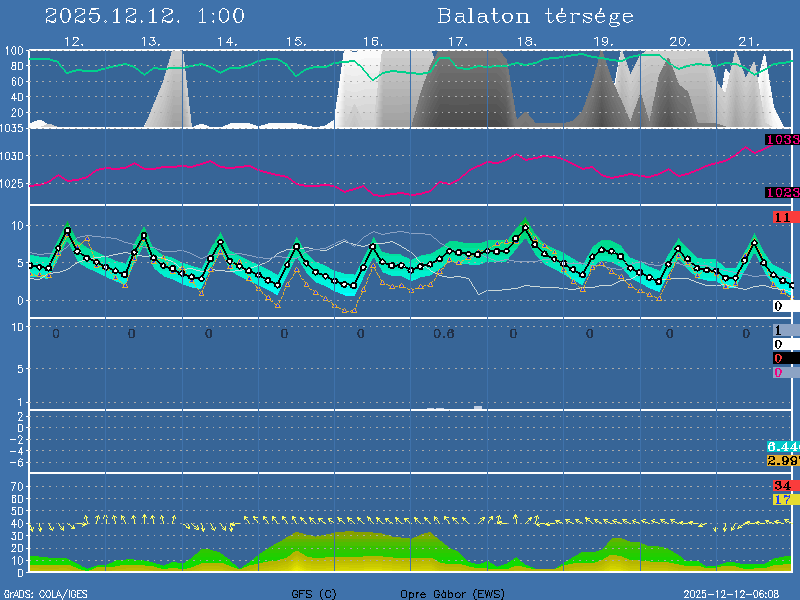Click the 2025.12.12. 1:00 forecast timestamp
The image size is (800, 600).
(x=145, y=16)
